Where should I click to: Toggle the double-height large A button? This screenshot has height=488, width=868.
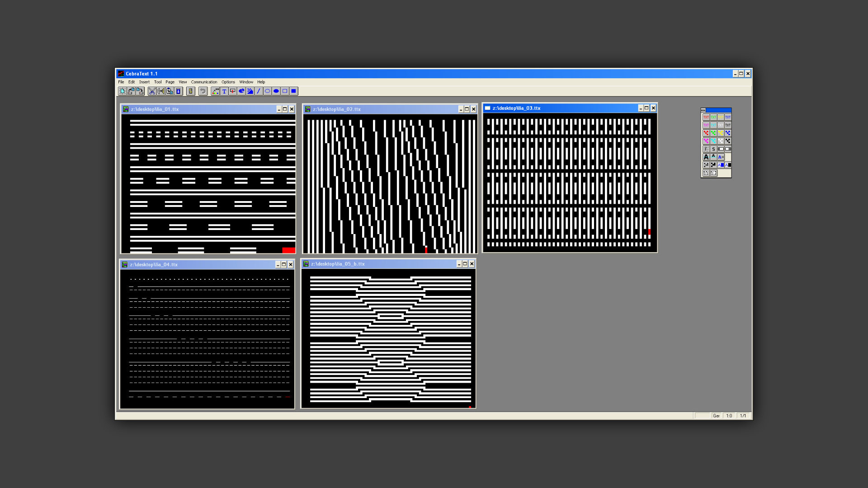[706, 157]
